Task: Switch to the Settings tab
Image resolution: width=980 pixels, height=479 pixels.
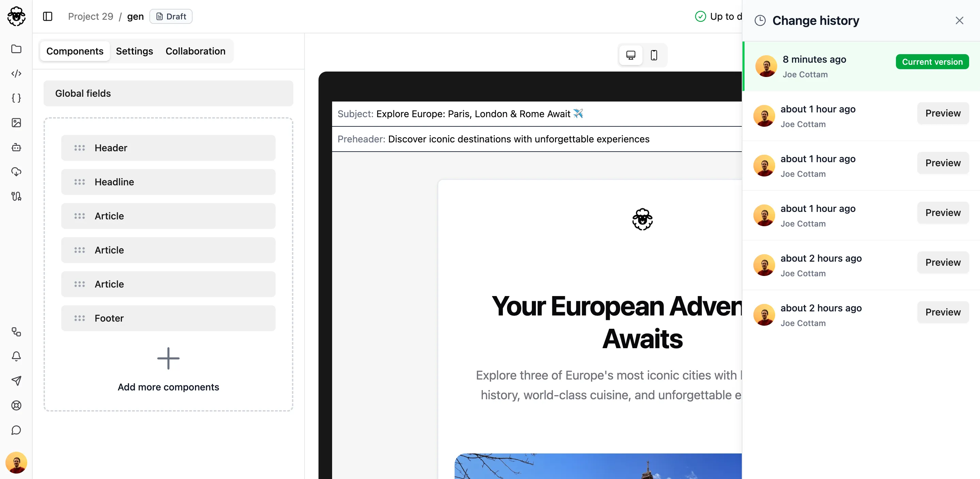Action: [x=134, y=51]
